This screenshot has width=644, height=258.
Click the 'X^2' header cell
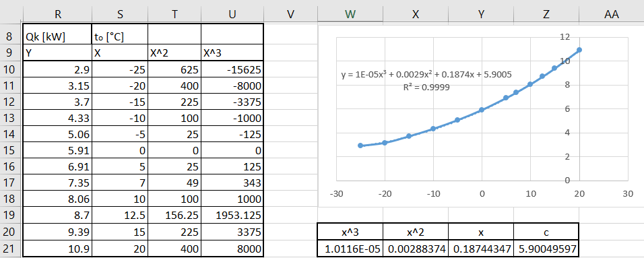[x=174, y=53]
